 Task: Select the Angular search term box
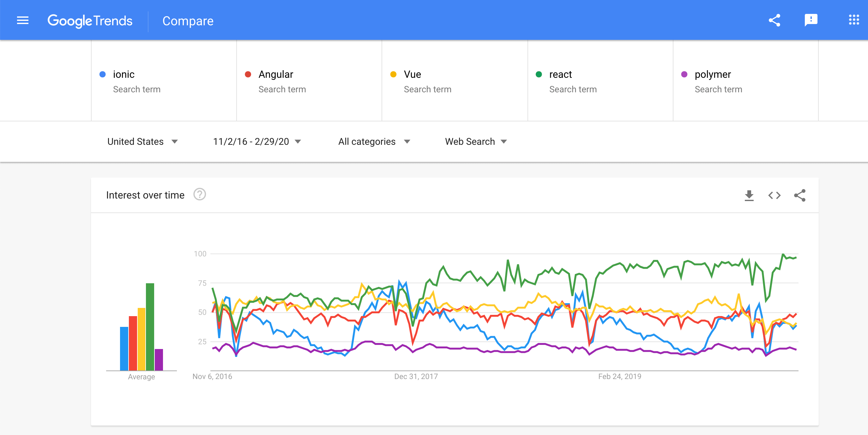click(x=309, y=81)
